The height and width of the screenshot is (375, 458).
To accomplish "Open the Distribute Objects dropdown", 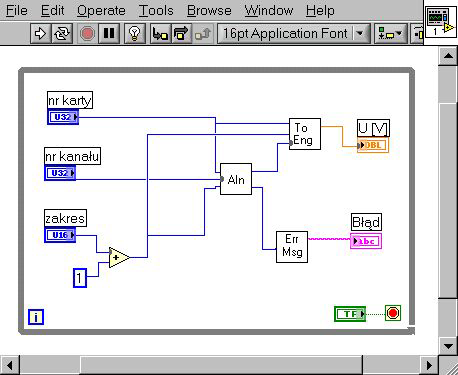I will [417, 33].
